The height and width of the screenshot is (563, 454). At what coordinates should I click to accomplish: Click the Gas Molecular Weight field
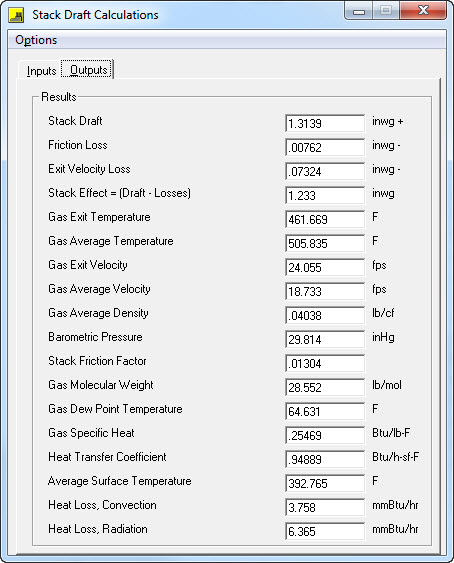(x=325, y=388)
